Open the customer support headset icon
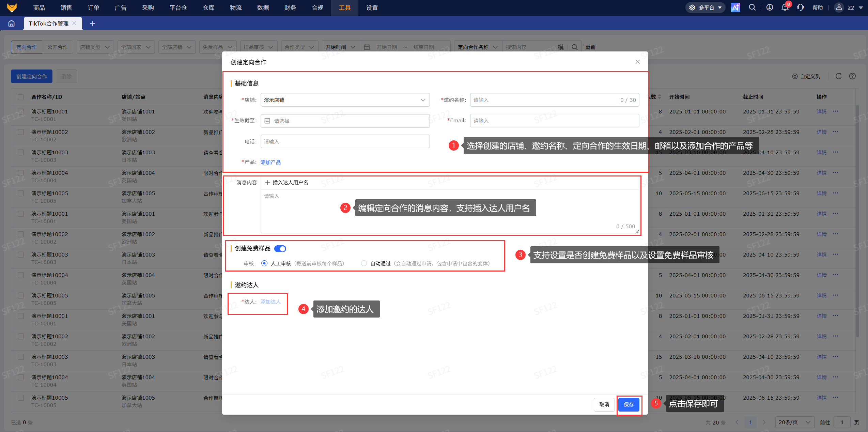868x432 pixels. click(800, 7)
